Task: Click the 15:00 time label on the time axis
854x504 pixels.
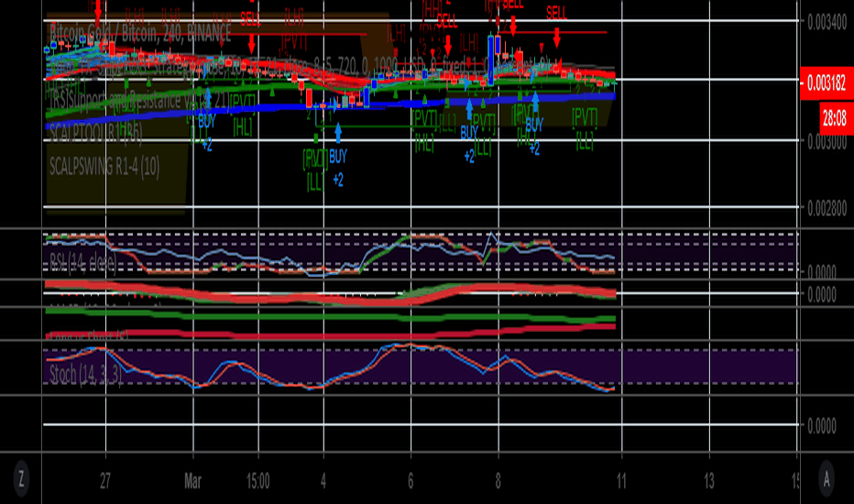Action: 257,481
